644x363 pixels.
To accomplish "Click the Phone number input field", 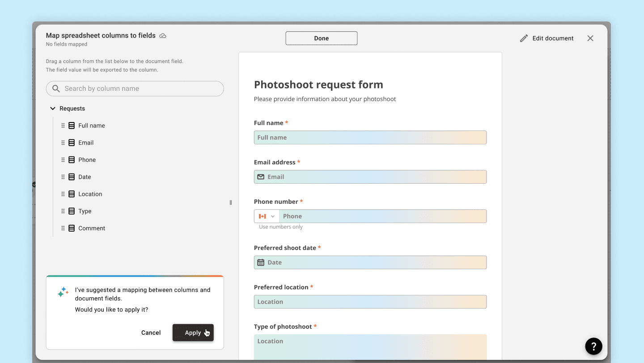I will [x=383, y=216].
